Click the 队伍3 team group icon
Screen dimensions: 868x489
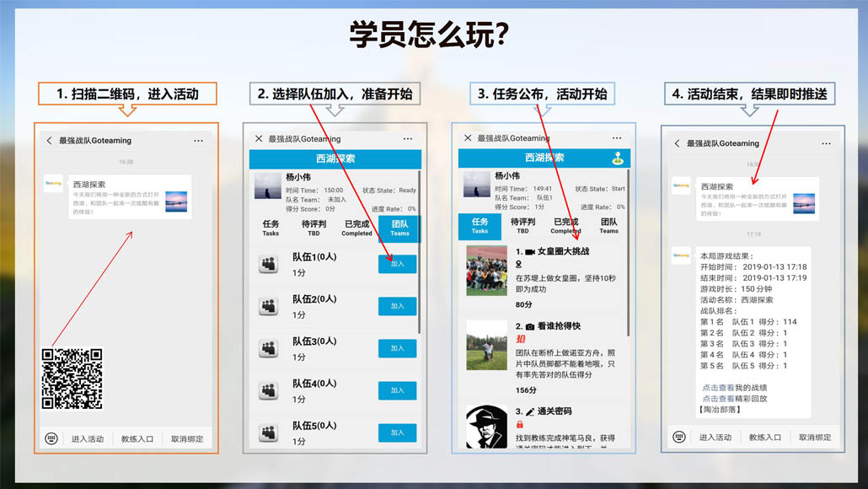(269, 348)
